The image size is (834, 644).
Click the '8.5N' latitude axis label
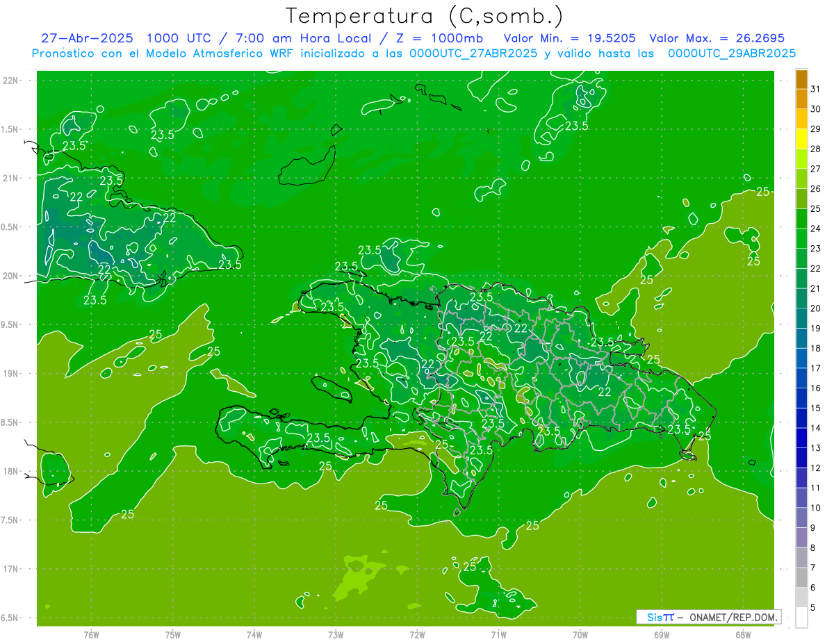(10, 422)
